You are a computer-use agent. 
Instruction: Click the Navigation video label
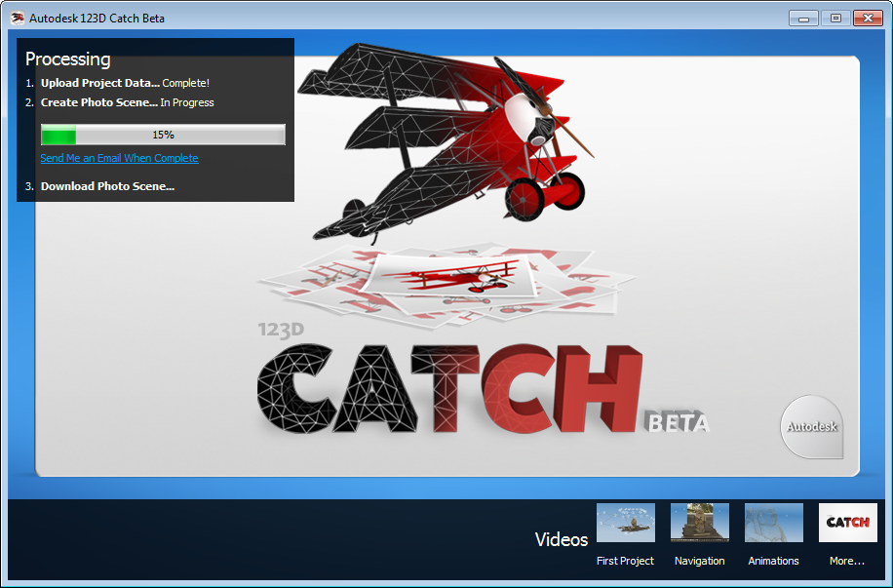pyautogui.click(x=699, y=561)
